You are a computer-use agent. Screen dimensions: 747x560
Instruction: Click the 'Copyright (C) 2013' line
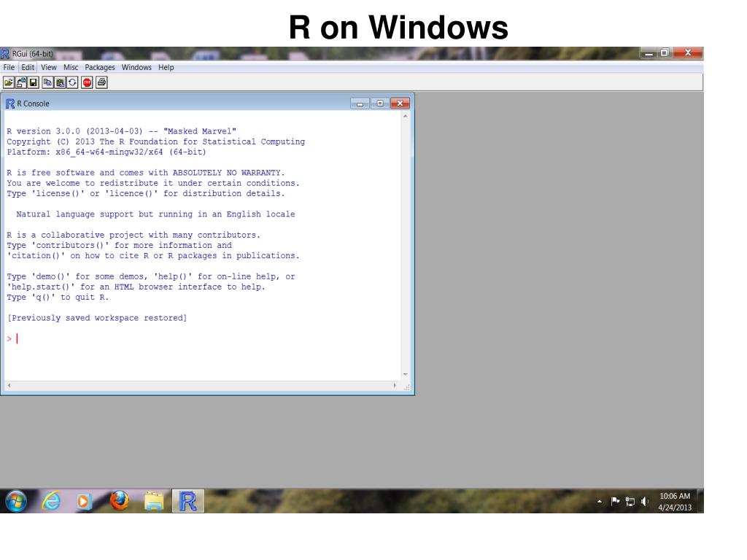156,141
